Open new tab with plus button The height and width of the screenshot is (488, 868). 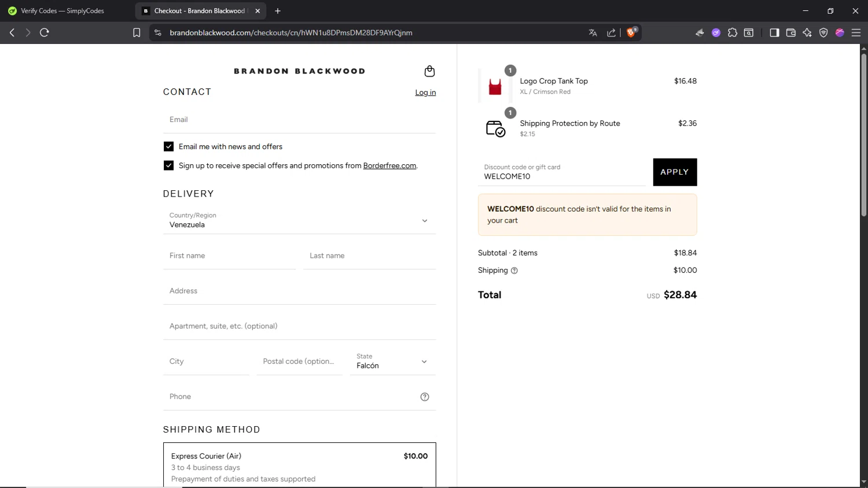(x=278, y=11)
